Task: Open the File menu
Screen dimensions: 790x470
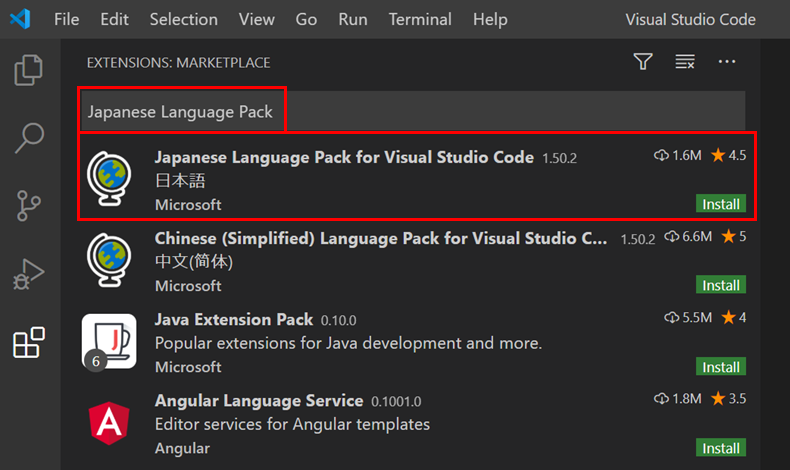Action: tap(67, 19)
